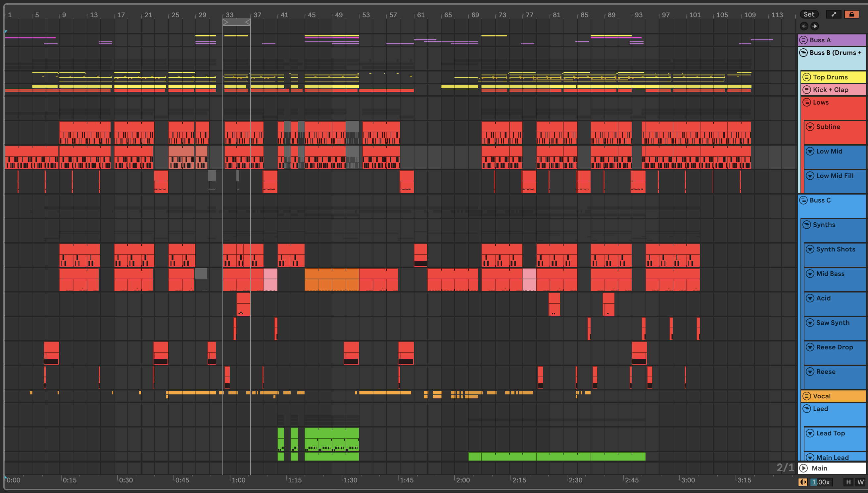Unfold the Synth Shots track

(x=810, y=249)
